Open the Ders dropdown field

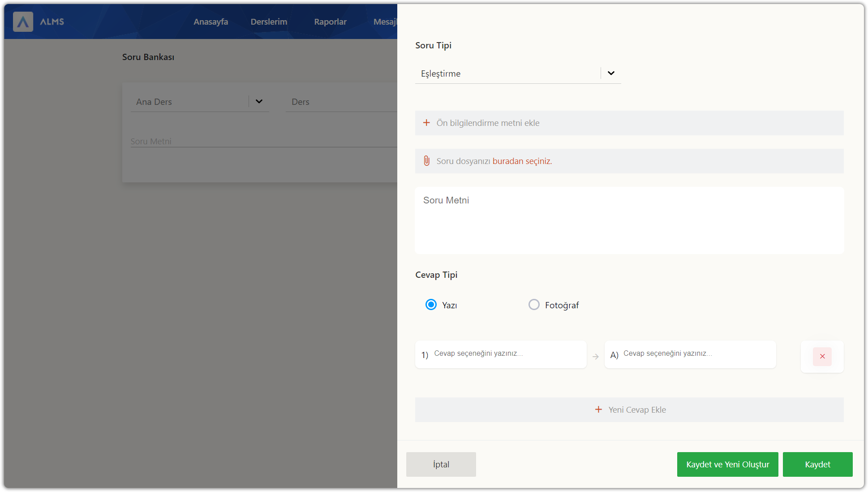pyautogui.click(x=340, y=102)
